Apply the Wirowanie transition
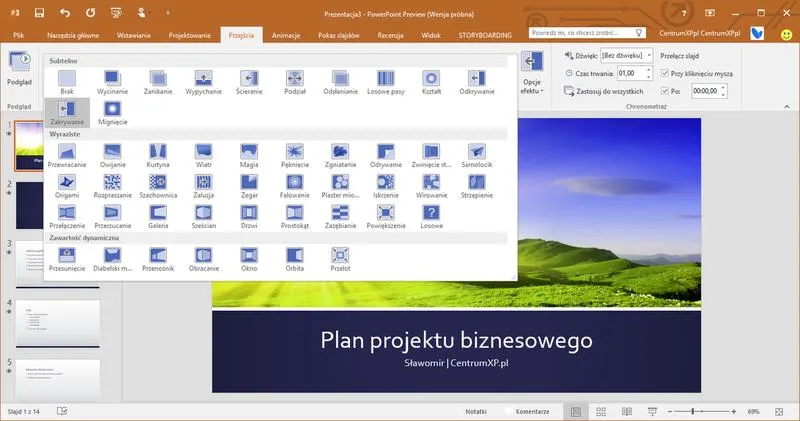 (x=431, y=186)
